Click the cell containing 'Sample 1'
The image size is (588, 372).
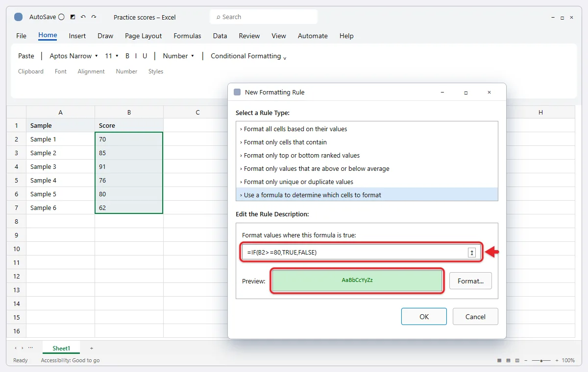coord(60,139)
